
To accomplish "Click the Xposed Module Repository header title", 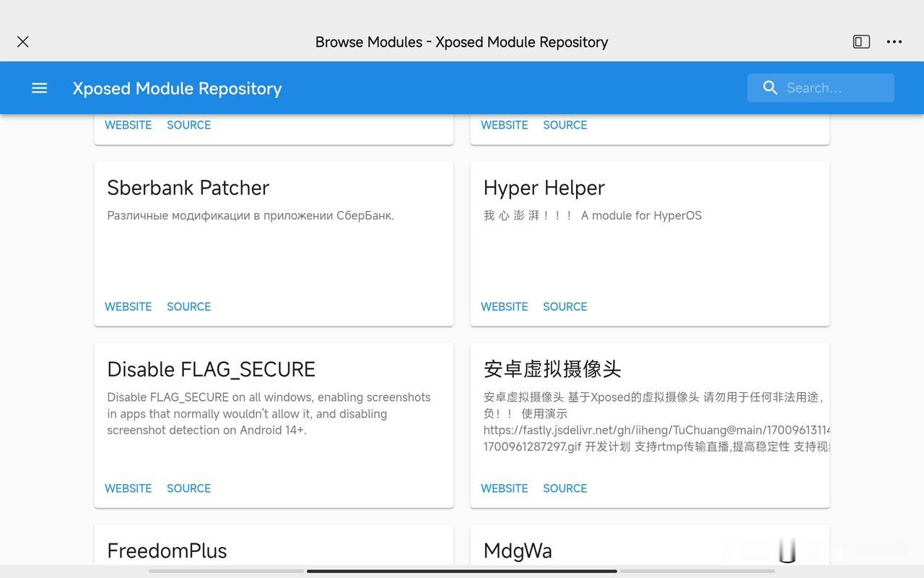I will [x=177, y=88].
